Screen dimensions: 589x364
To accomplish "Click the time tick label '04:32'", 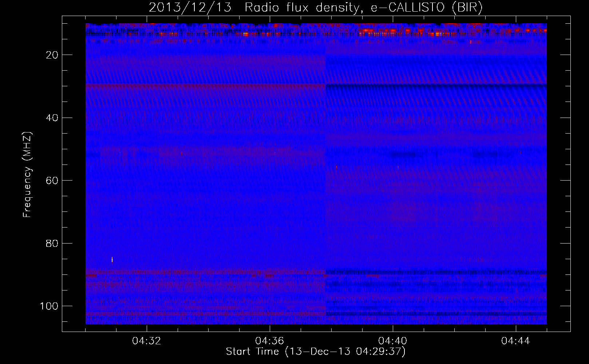I will pos(147,341).
